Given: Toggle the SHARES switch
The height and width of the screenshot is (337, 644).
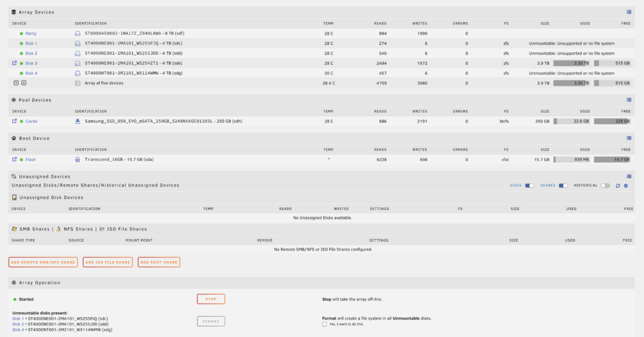Looking at the screenshot, I should [563, 186].
